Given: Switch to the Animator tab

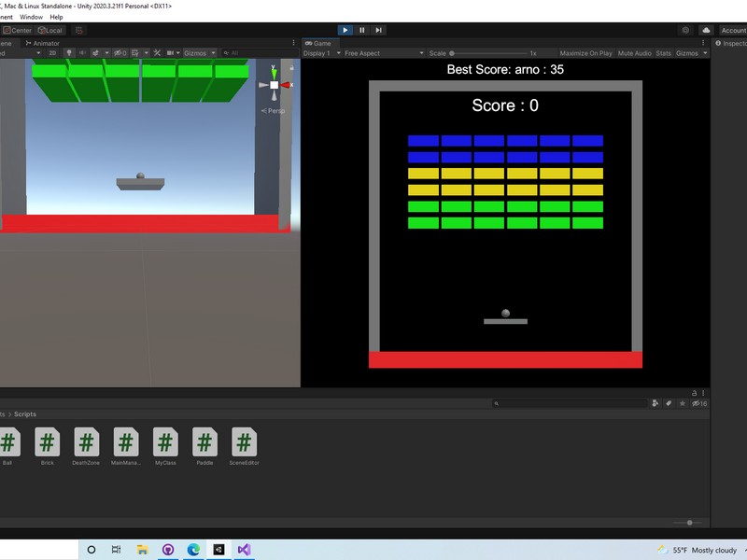Looking at the screenshot, I should coord(43,43).
